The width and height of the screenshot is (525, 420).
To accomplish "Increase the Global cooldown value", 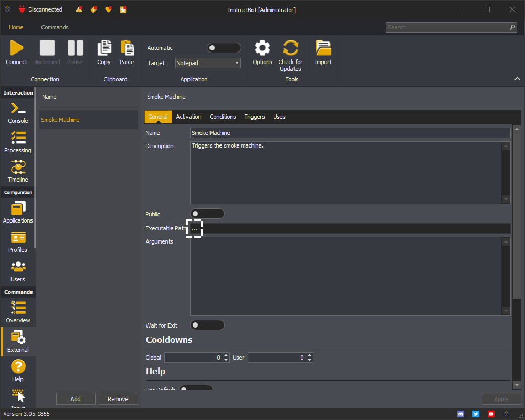I will [x=226, y=355].
